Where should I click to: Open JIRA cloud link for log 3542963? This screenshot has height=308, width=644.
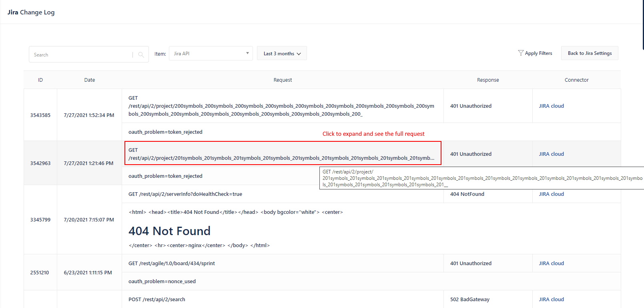[551, 154]
